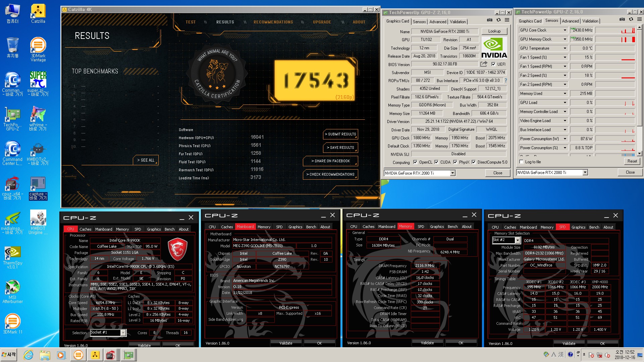Open the Memory Used sensor dropdown
644x362 pixels.
565,94
